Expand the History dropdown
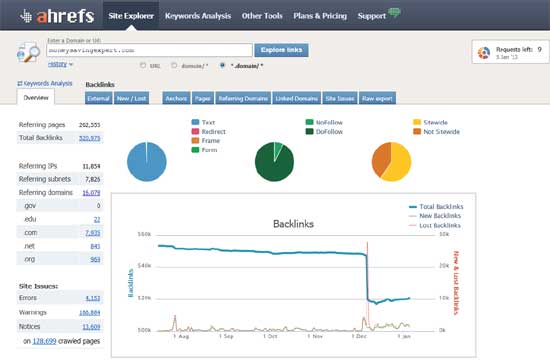Screen dimensions: 550x361 coord(60,64)
